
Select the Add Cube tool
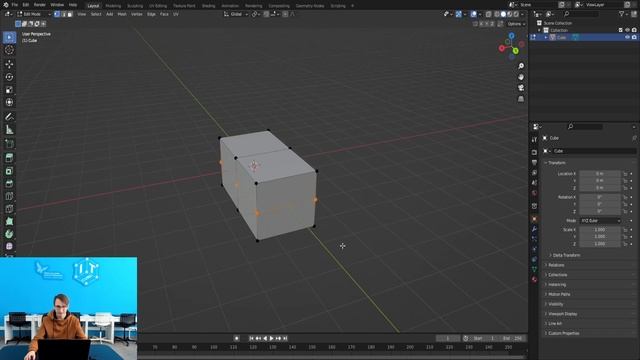pos(9,144)
